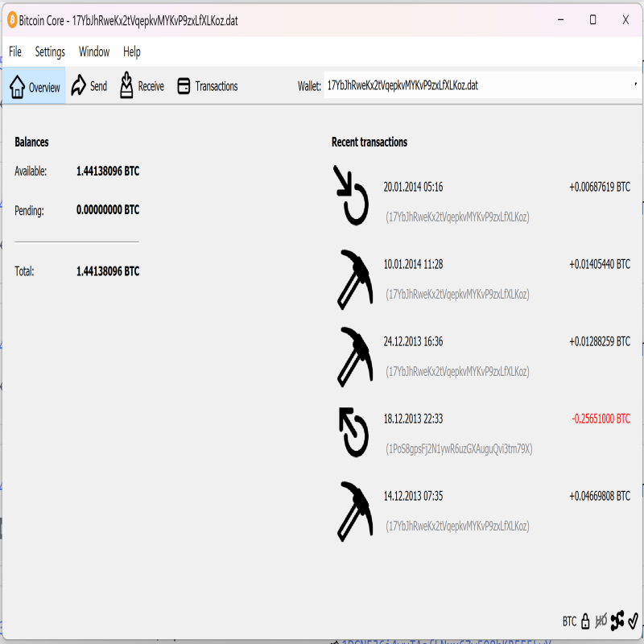Select the 24.12.2013 16:36 transaction date
This screenshot has width=644, height=644.
(413, 341)
